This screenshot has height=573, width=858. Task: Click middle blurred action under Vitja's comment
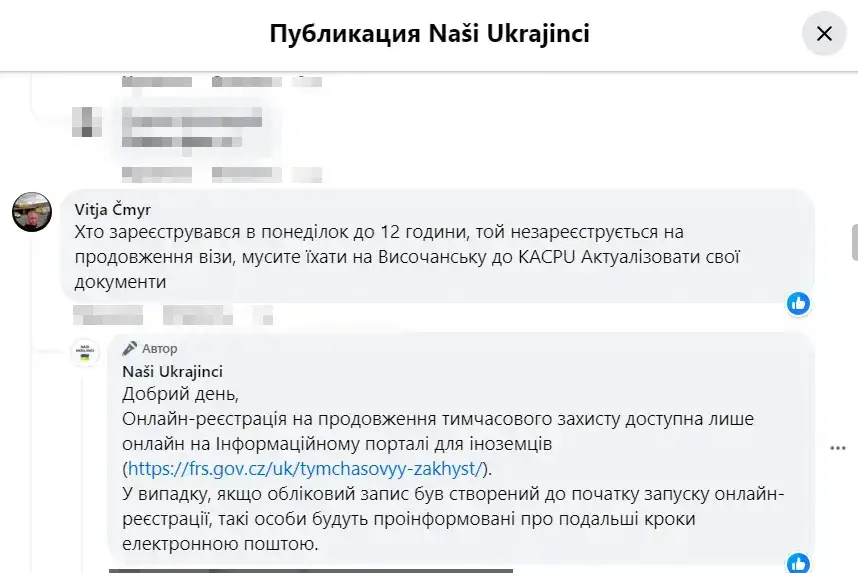[198, 315]
